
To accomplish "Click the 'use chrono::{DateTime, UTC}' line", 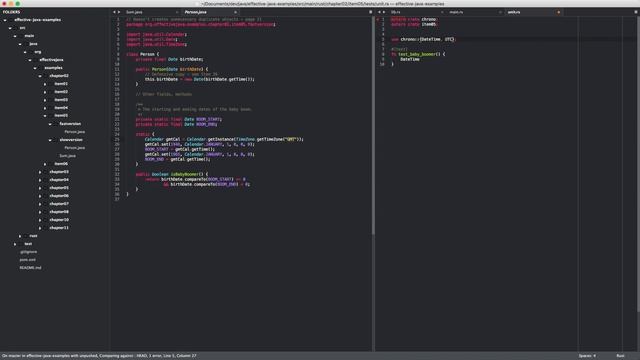I will click(x=423, y=40).
